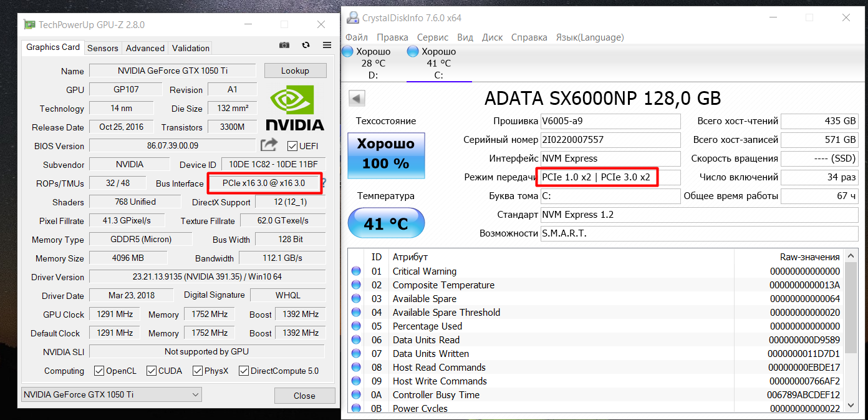Viewport: 868px width, 420px height.
Task: Click status orb for Controller Busy Time
Action: click(x=356, y=395)
